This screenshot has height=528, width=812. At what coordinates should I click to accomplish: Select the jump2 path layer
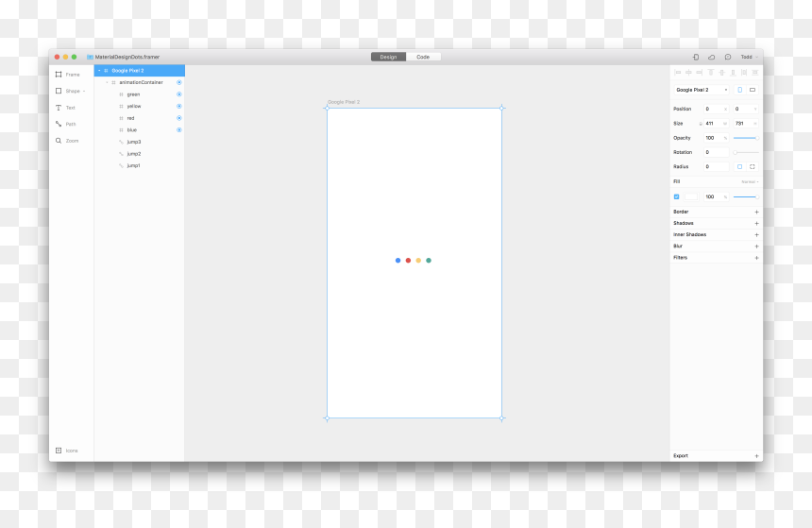(140, 154)
